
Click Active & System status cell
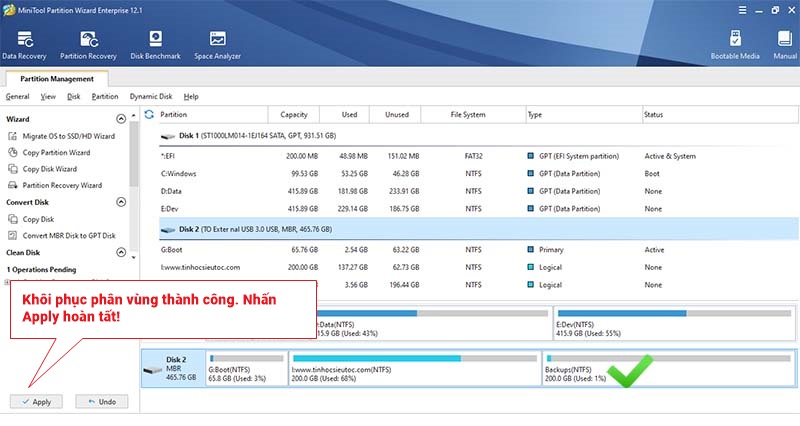click(x=670, y=156)
